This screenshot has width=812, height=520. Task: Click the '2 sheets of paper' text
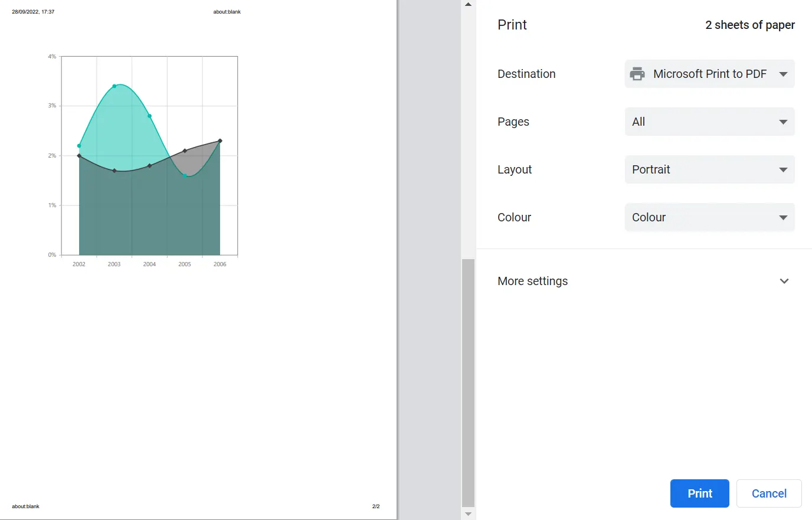point(750,25)
